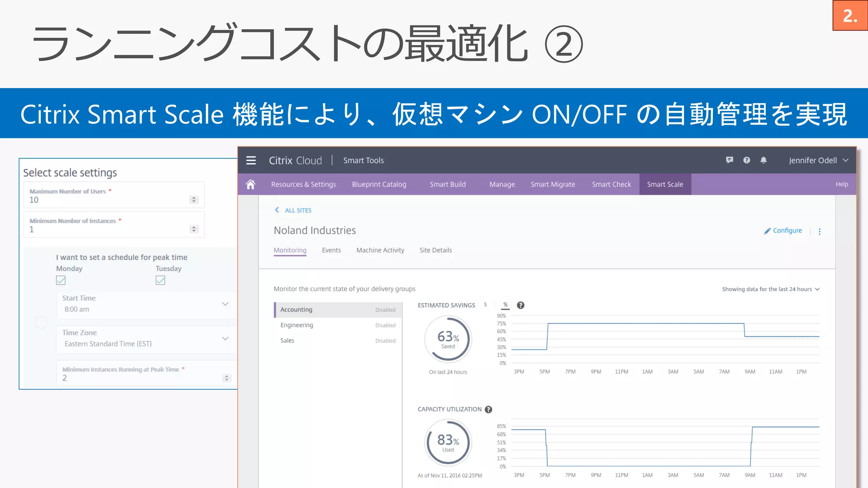This screenshot has height=488, width=868.
Task: Adjust Minimum Instances at Peak Time stepper
Action: (227, 378)
